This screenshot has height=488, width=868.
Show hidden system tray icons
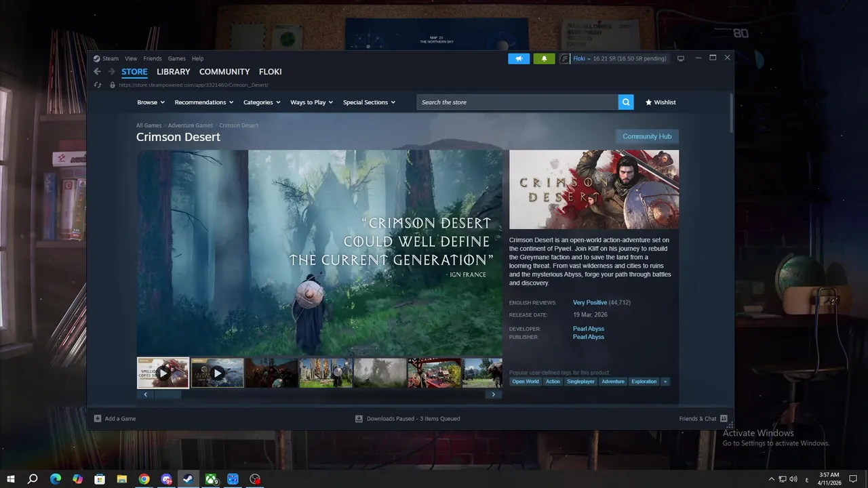[772, 479]
